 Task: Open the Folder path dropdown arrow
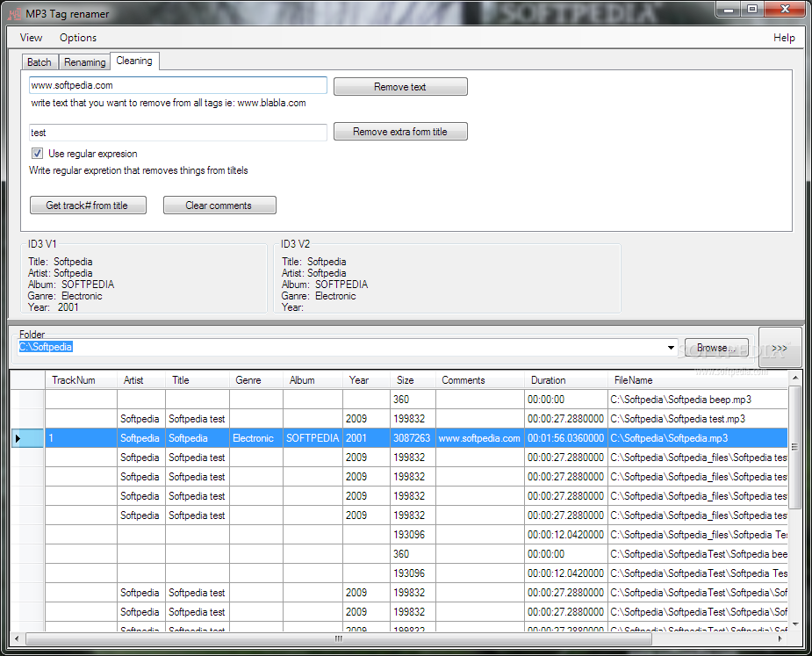coord(671,348)
